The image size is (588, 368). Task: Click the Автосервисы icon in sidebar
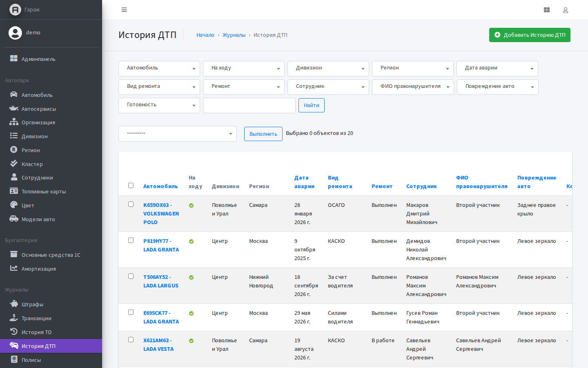point(14,108)
